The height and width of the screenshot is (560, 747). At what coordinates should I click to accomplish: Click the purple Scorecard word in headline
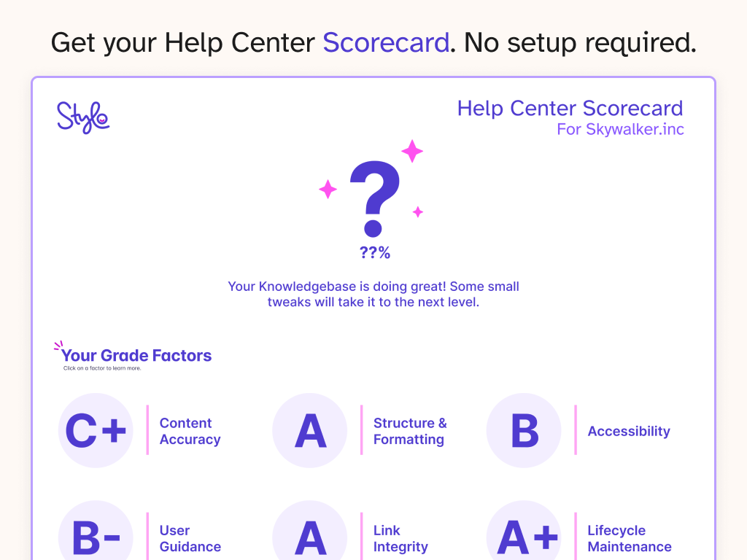[x=386, y=43]
